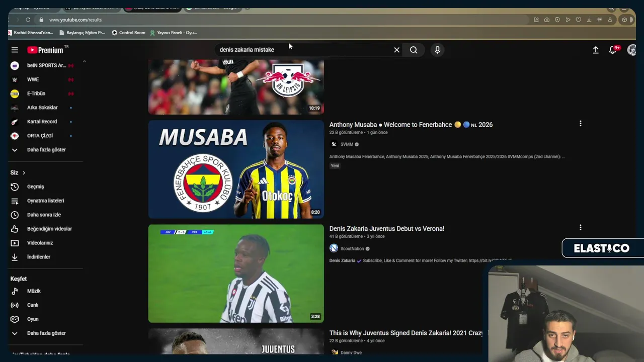View site info lock icon
The height and width of the screenshot is (362, 644).
[x=41, y=20]
